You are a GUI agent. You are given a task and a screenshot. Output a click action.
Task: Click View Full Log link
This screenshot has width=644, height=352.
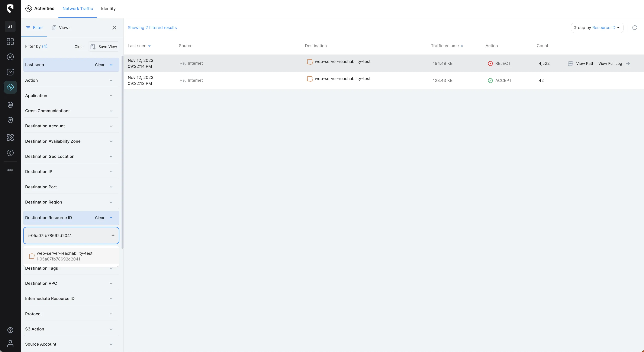[610, 64]
